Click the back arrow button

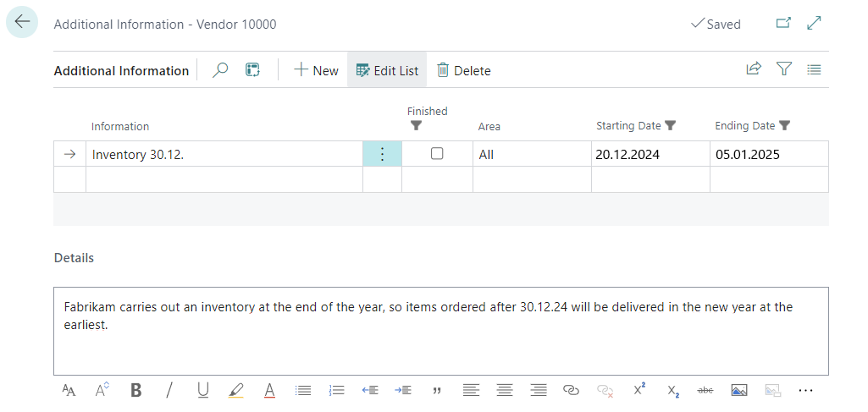(x=22, y=23)
